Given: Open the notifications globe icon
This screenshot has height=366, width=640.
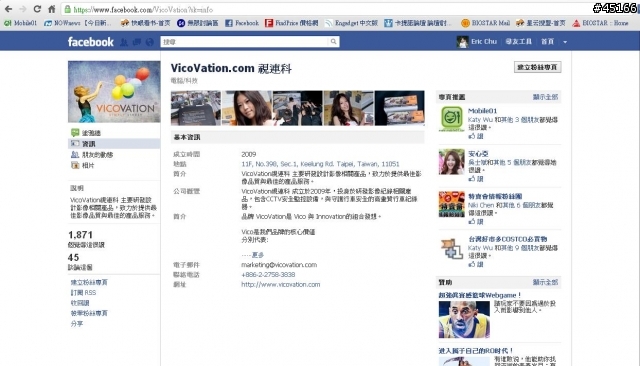Looking at the screenshot, I should coord(149,42).
